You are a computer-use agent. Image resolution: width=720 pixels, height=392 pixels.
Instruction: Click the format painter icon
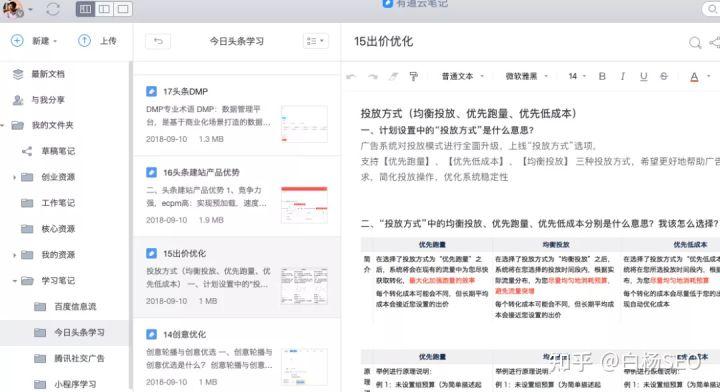point(413,77)
